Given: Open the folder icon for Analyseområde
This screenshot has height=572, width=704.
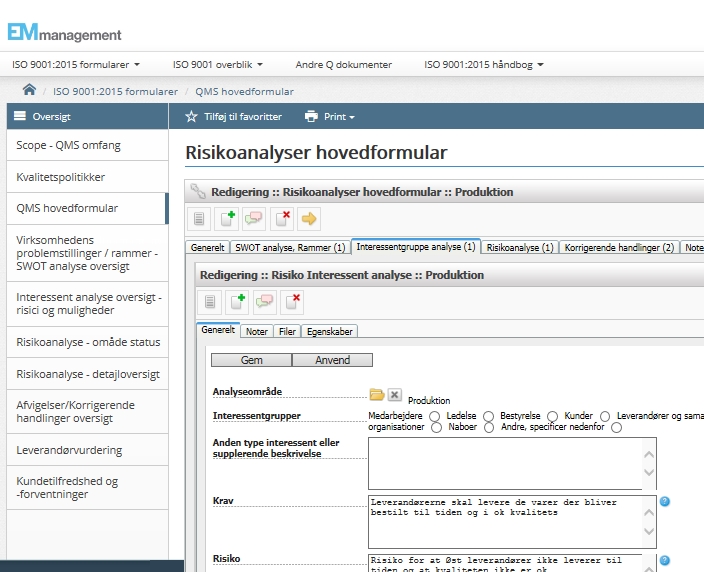Looking at the screenshot, I should point(377,394).
